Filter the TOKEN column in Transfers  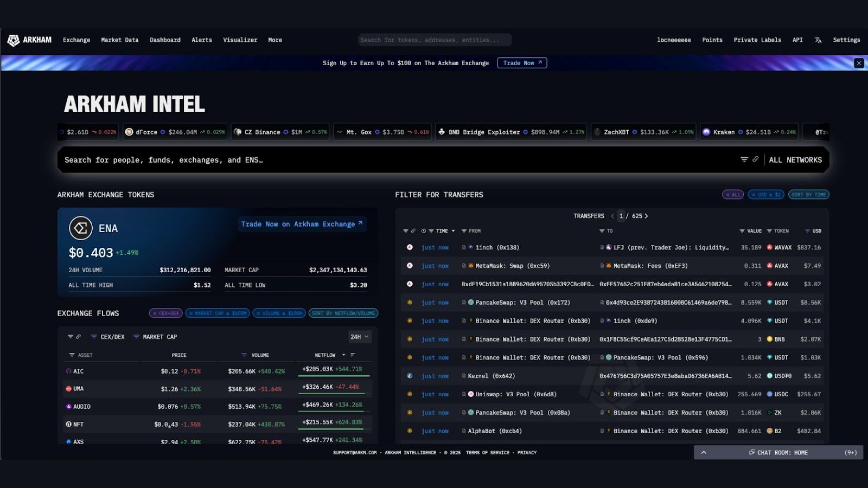click(x=769, y=231)
